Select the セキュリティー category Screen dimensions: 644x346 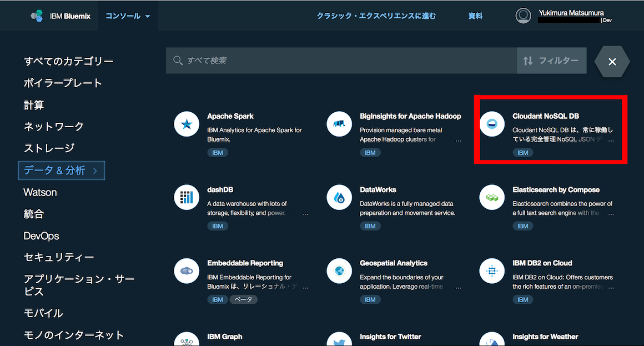[x=59, y=257]
